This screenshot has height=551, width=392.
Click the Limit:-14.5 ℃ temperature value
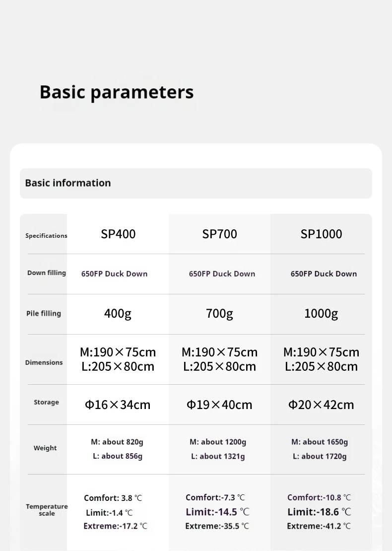218,512
